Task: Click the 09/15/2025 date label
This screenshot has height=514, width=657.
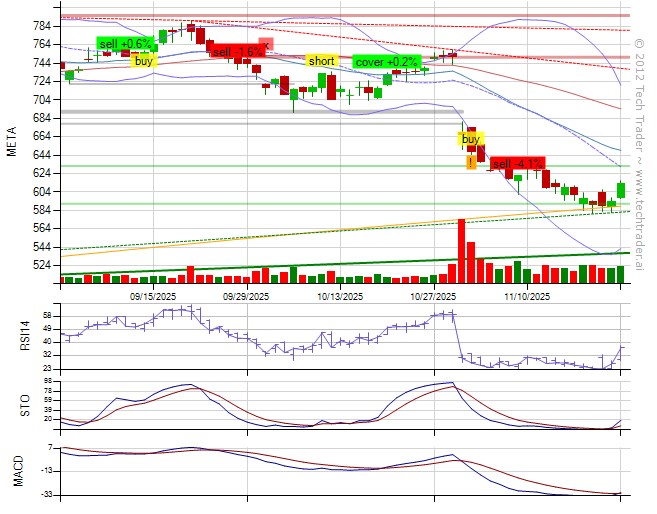Action: tap(154, 296)
